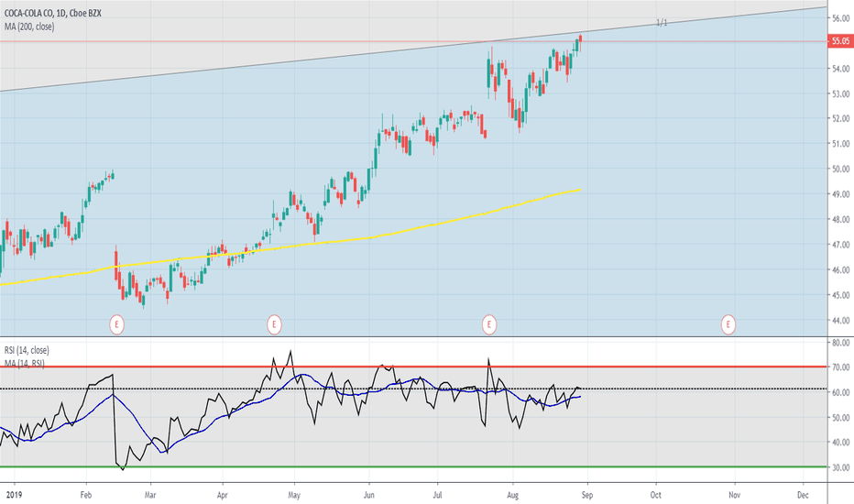The width and height of the screenshot is (854, 504).
Task: Click the 70.00 RSI axis label
Action: pos(841,367)
